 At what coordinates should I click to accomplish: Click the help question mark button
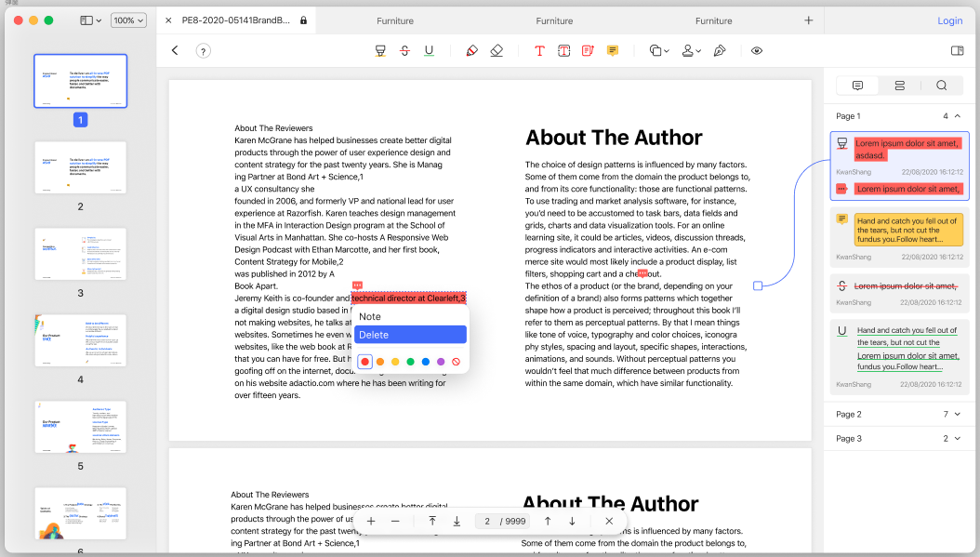(204, 50)
